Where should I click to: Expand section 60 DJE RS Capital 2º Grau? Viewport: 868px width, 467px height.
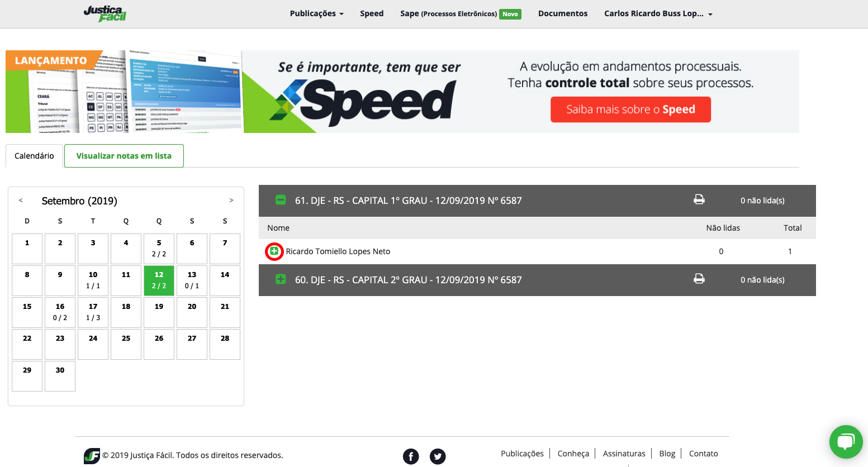(281, 279)
